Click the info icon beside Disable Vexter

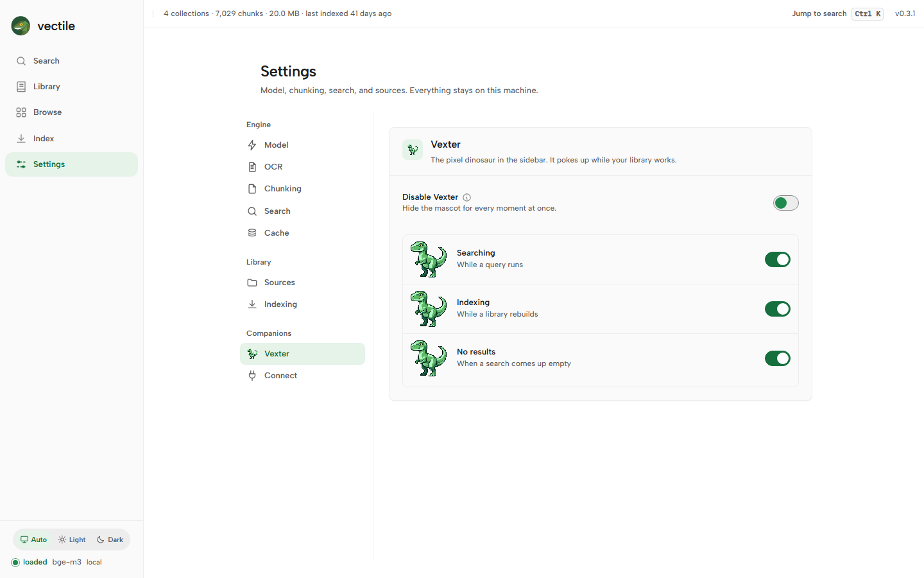tap(467, 198)
